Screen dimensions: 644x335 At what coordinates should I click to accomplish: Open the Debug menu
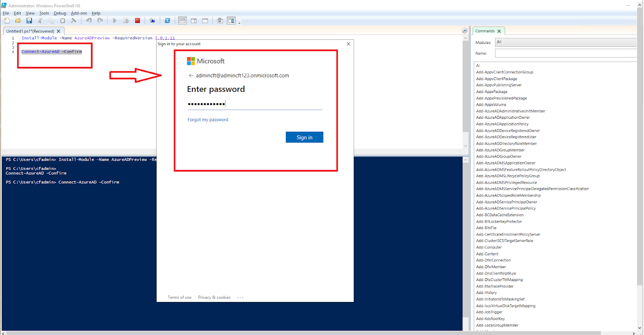click(x=60, y=13)
